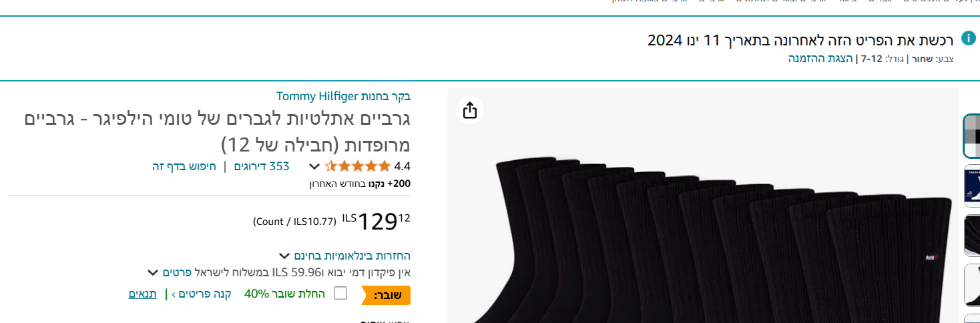Tick the 40% coupon checkbox

click(340, 293)
